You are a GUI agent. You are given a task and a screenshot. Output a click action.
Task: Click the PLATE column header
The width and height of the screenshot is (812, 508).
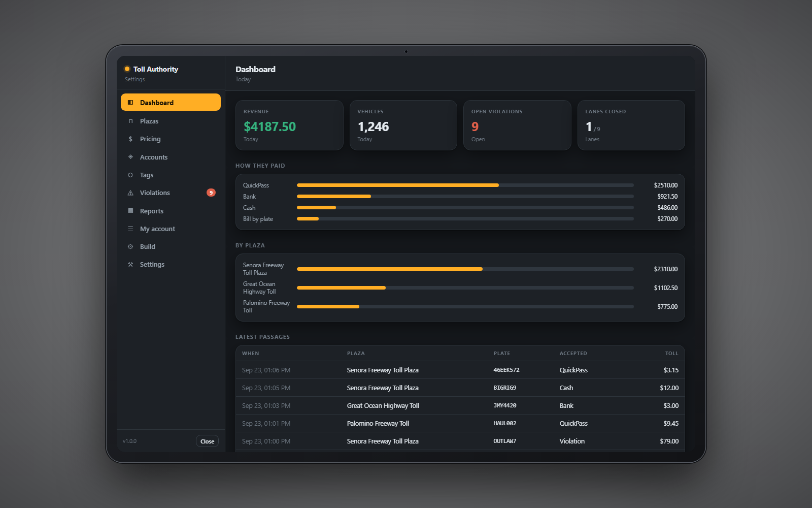502,354
